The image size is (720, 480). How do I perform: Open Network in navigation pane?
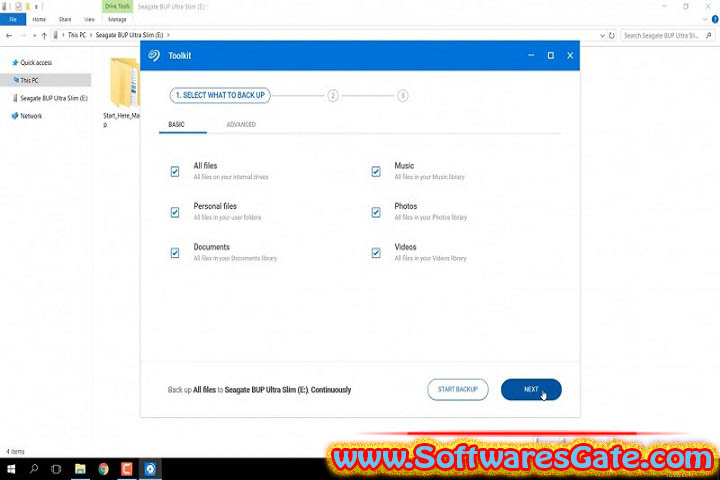pyautogui.click(x=27, y=116)
